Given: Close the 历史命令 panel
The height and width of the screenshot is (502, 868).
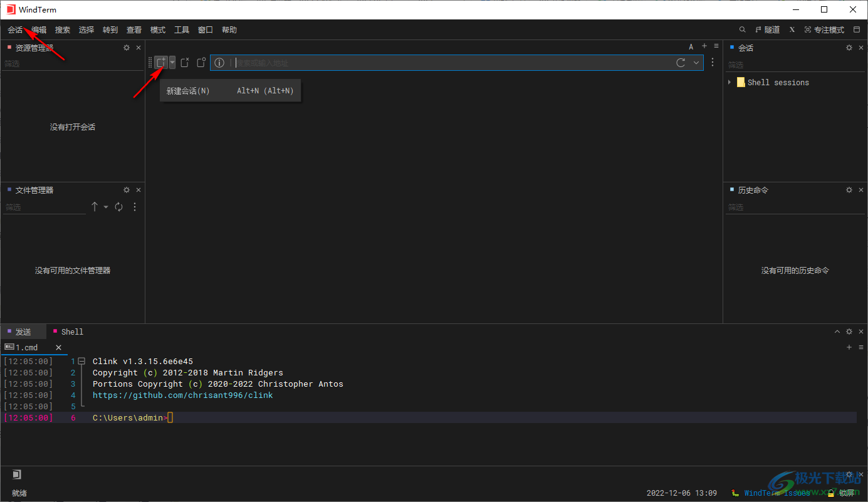Looking at the screenshot, I should click(x=861, y=190).
